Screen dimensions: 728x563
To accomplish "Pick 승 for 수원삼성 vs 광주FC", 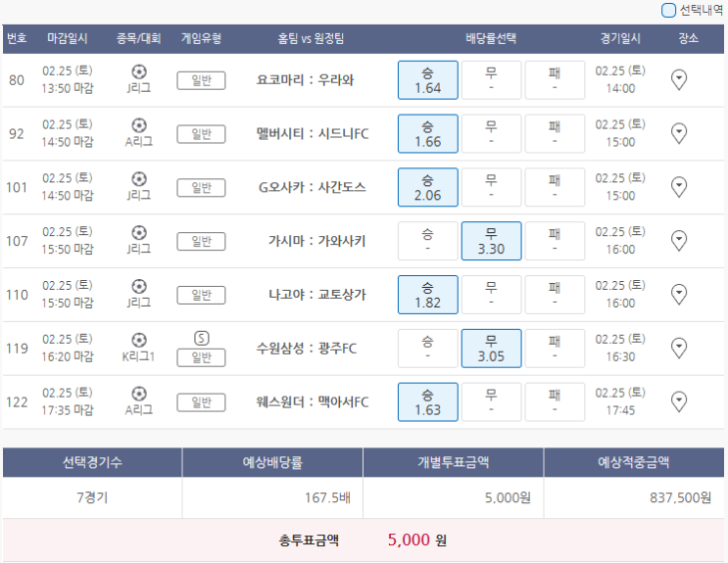I will (x=427, y=349).
